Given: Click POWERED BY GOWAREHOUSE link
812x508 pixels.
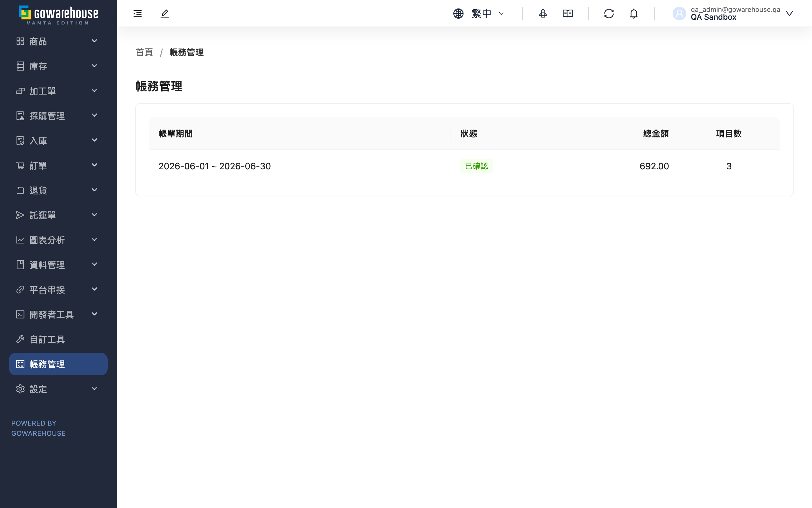Looking at the screenshot, I should click(38, 428).
